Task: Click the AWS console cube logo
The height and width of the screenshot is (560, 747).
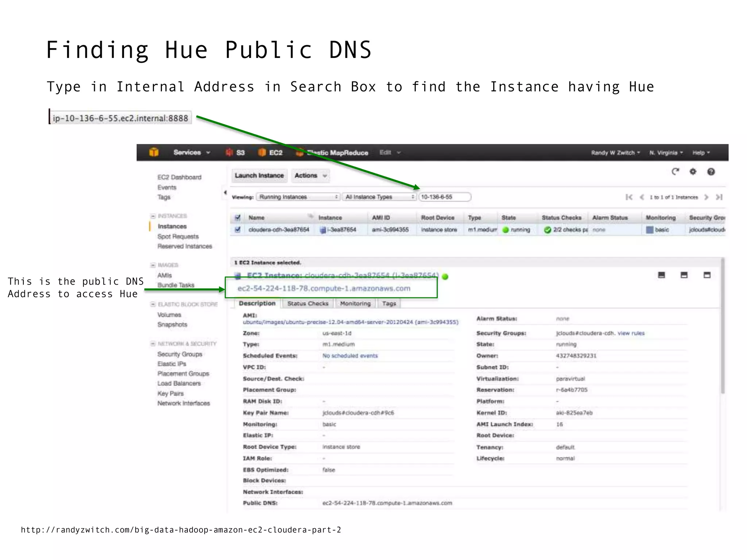Action: pos(154,152)
